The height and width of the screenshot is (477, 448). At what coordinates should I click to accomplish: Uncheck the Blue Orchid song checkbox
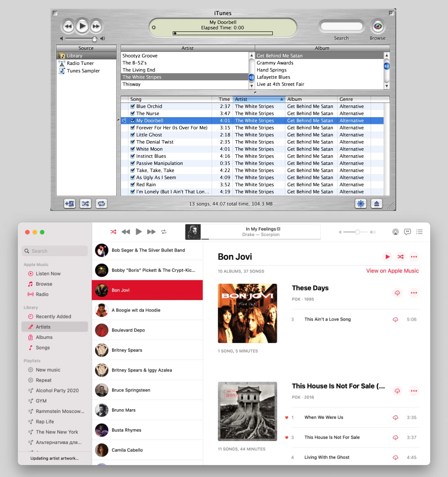pyautogui.click(x=133, y=106)
